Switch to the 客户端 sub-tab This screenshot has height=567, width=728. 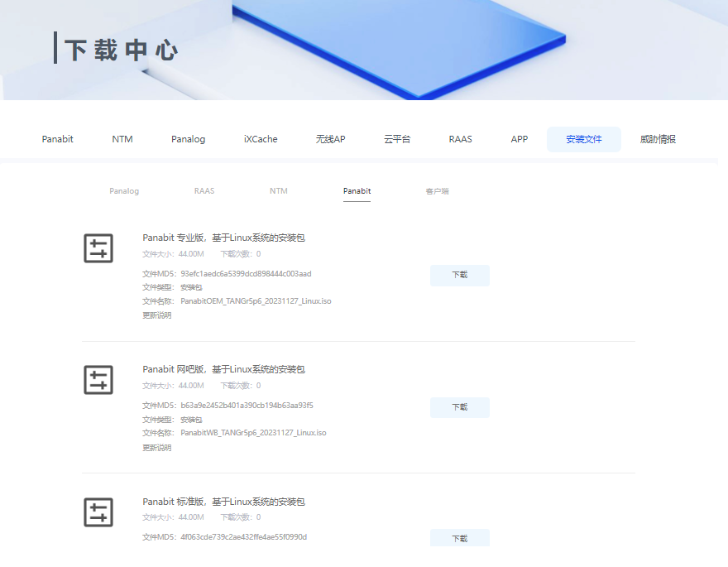pos(437,190)
